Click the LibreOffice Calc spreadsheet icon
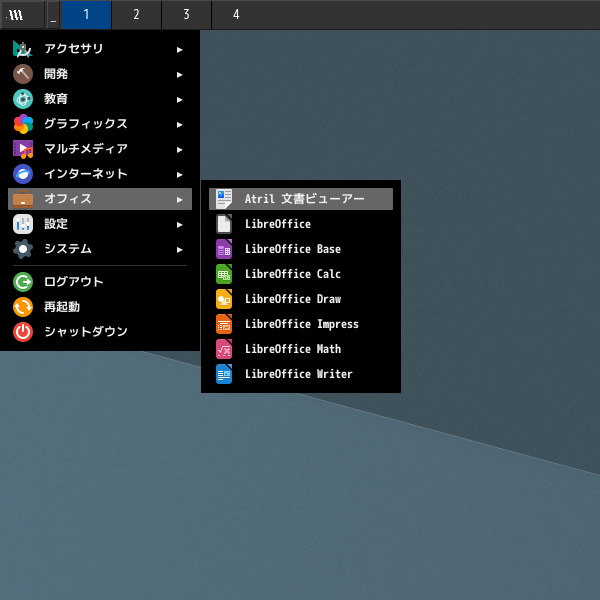 [224, 274]
